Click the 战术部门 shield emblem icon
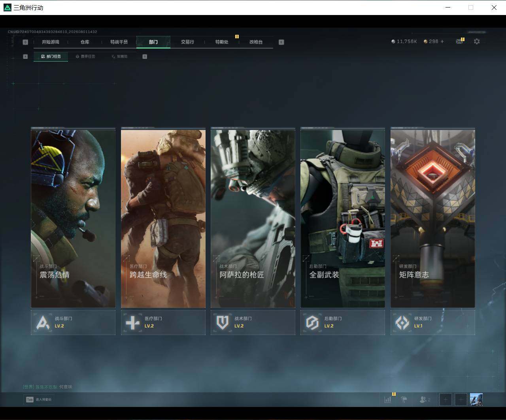Viewport: 506px width, 420px height. (x=223, y=323)
